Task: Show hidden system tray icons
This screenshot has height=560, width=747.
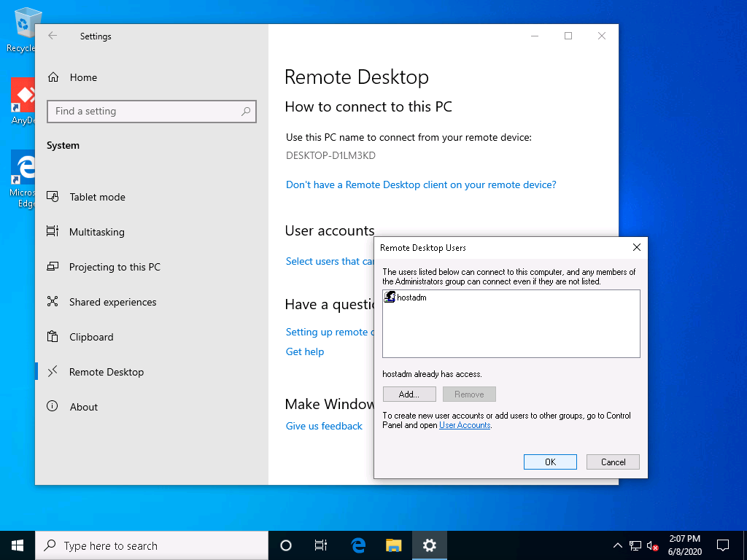Action: pos(617,545)
